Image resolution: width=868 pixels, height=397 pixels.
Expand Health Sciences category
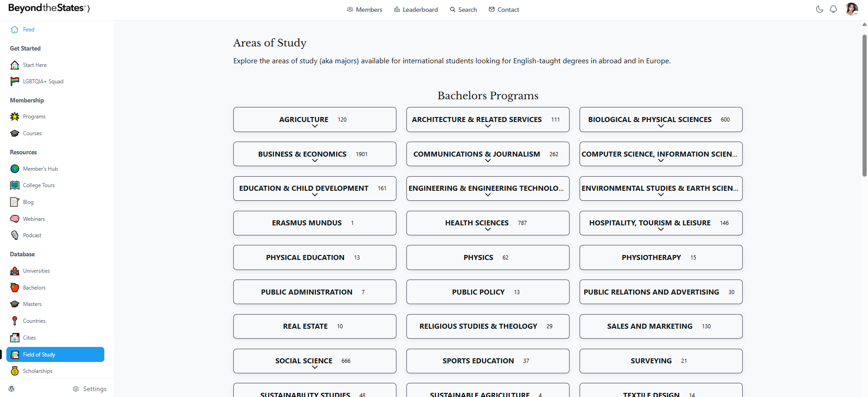[x=488, y=223]
